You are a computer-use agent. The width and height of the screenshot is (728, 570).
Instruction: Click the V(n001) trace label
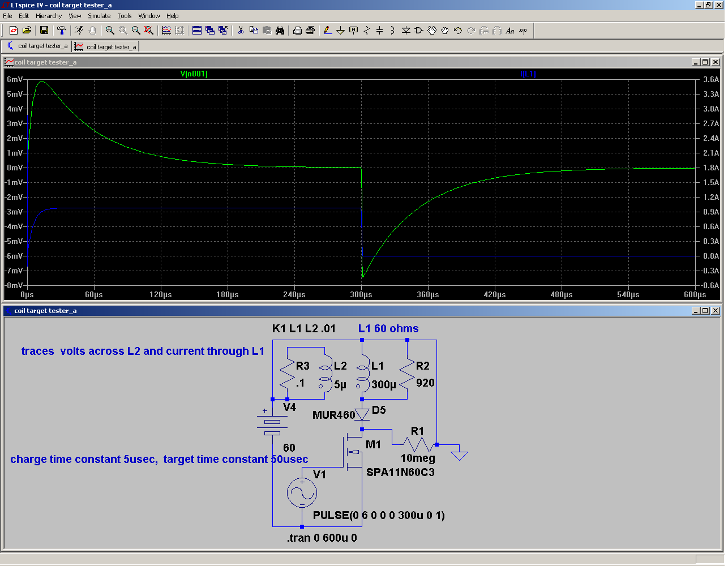194,74
